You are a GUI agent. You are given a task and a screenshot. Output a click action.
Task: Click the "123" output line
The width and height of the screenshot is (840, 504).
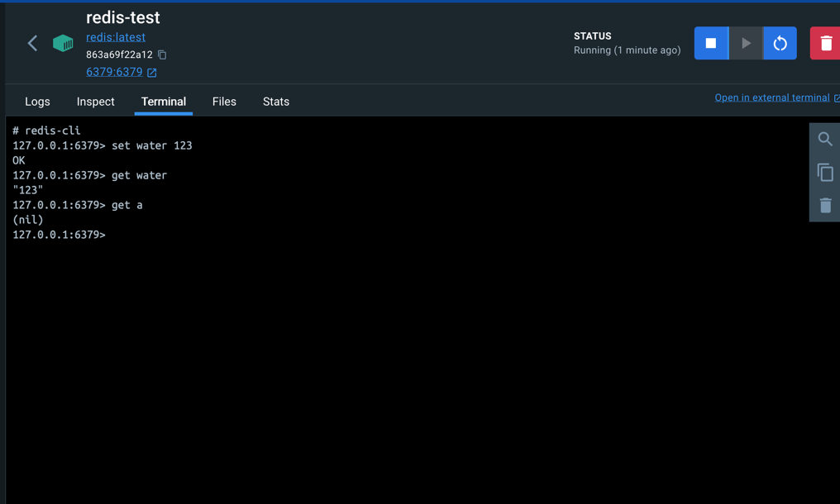click(x=28, y=190)
